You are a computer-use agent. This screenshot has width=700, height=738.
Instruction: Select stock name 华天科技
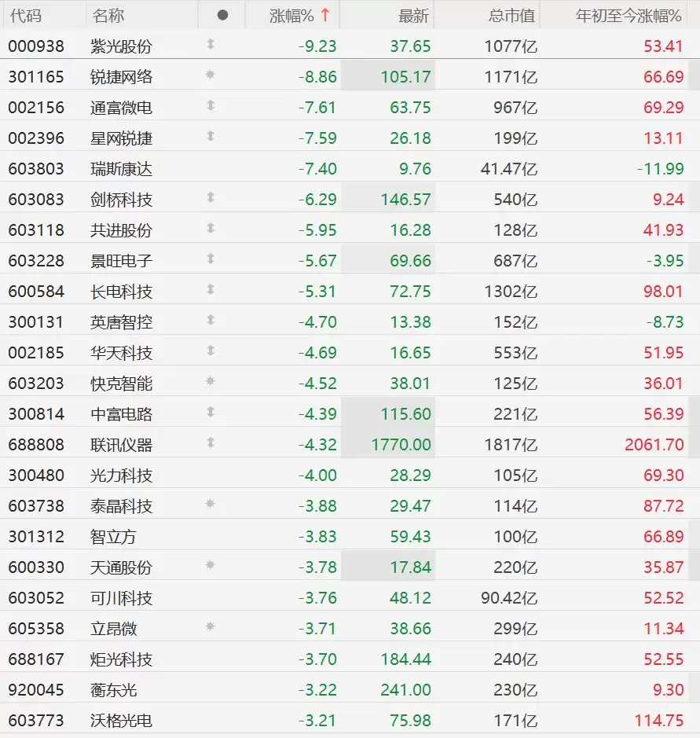(121, 353)
